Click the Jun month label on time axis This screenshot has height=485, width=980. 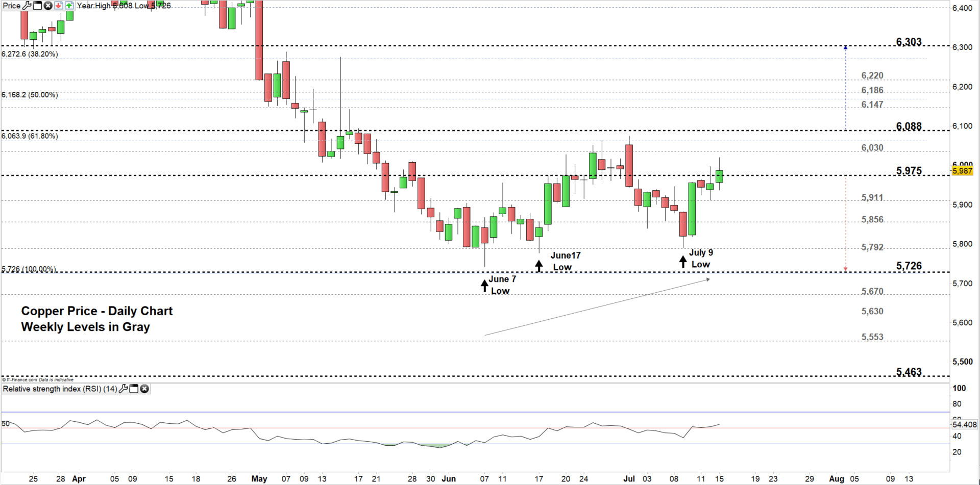[449, 479]
